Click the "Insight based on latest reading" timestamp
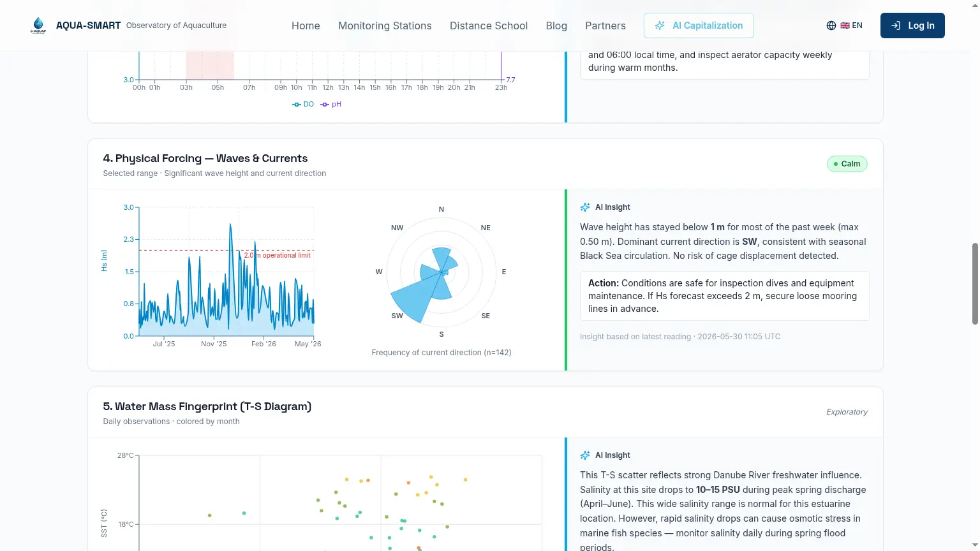 coord(680,337)
